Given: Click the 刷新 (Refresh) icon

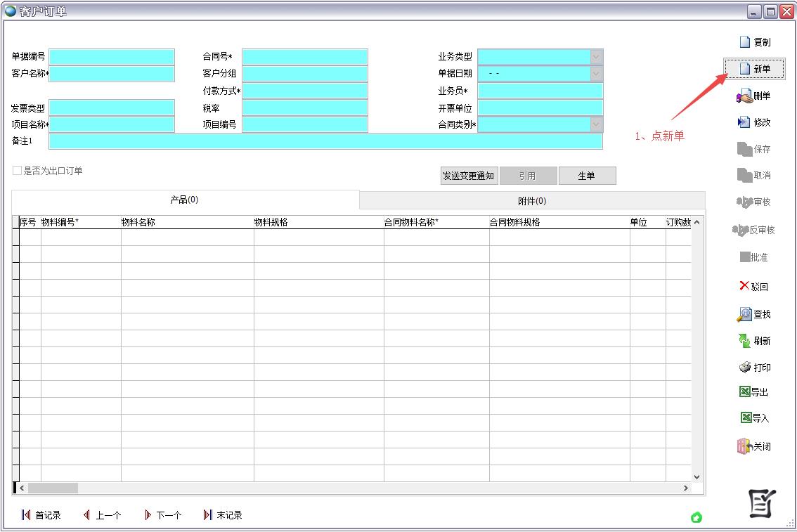Looking at the screenshot, I should click(756, 341).
